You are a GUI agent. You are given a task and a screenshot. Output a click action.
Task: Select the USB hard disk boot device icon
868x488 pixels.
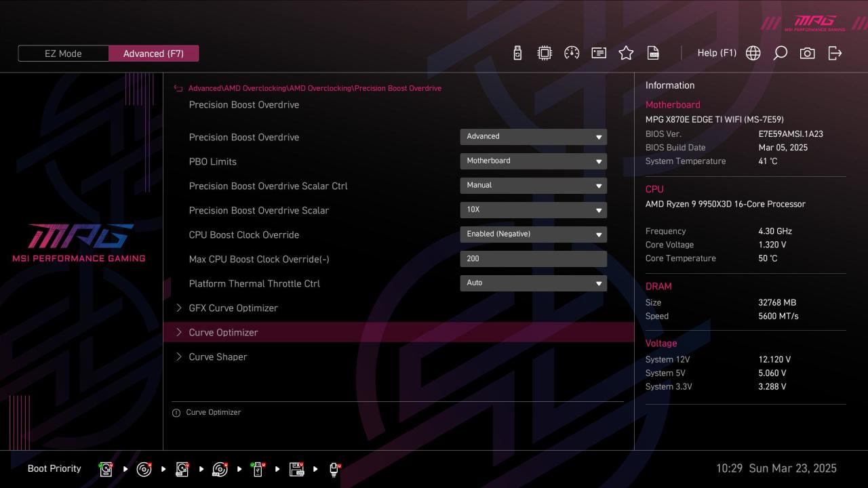click(182, 469)
